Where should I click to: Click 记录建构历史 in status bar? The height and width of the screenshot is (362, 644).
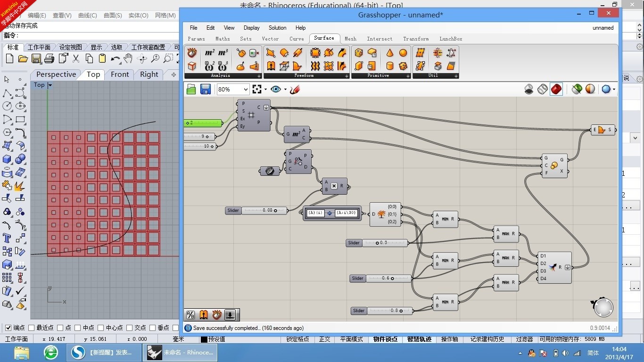coord(487,339)
